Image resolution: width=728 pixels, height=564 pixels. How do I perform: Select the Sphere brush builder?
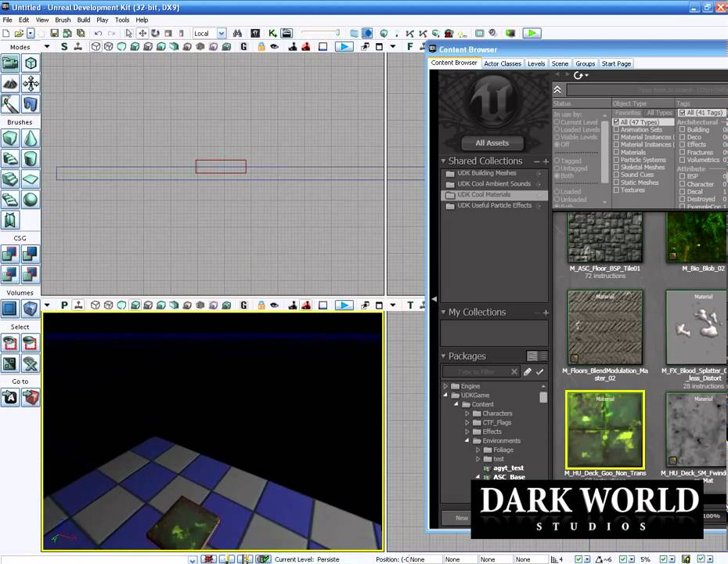point(31,200)
